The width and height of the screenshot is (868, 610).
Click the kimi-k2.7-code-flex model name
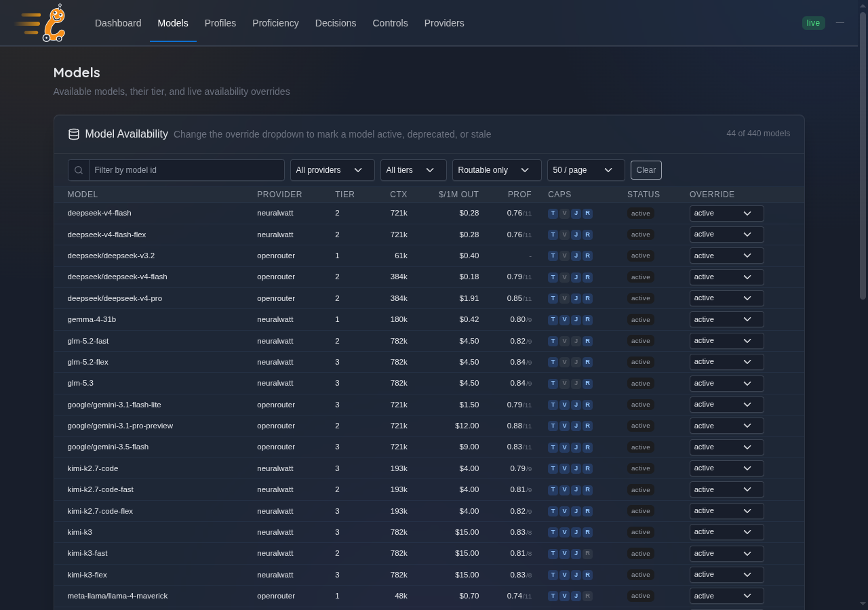100,511
